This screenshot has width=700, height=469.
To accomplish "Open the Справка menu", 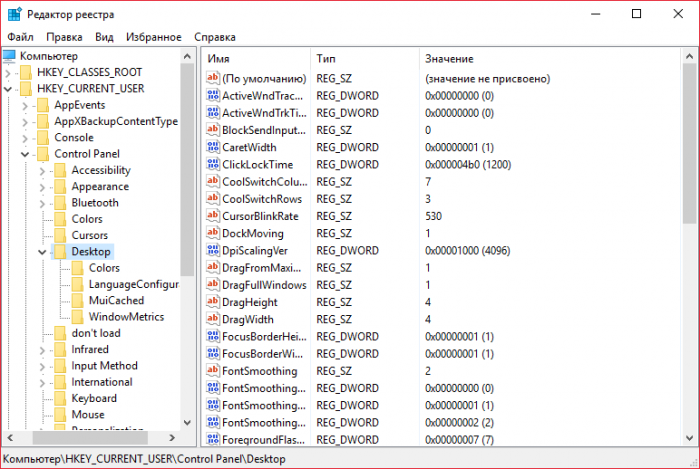I will 215,37.
